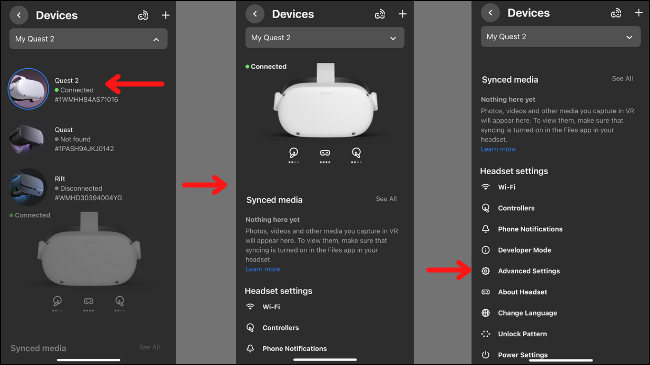Open the Learn more link in the middle panel
This screenshot has width=650, height=365.
point(263,269)
